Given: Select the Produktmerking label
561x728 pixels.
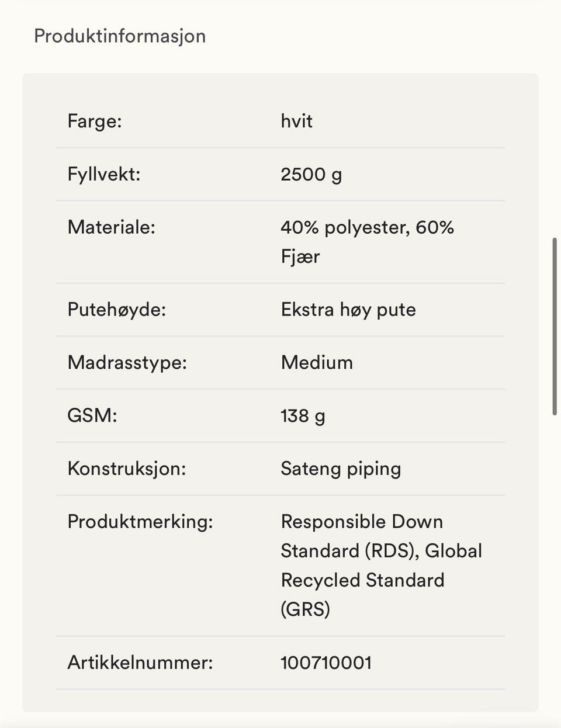Looking at the screenshot, I should coord(140,522).
